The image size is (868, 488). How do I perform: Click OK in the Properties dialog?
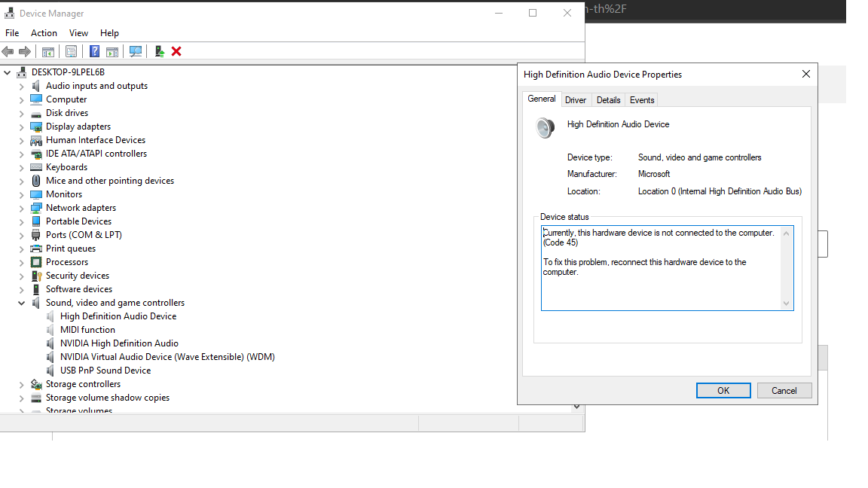pos(723,391)
